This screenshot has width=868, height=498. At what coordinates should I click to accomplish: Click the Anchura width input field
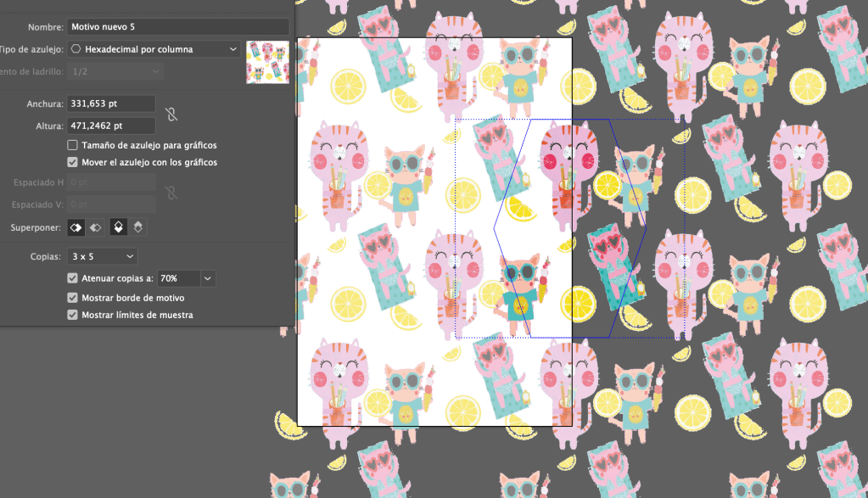pos(111,104)
